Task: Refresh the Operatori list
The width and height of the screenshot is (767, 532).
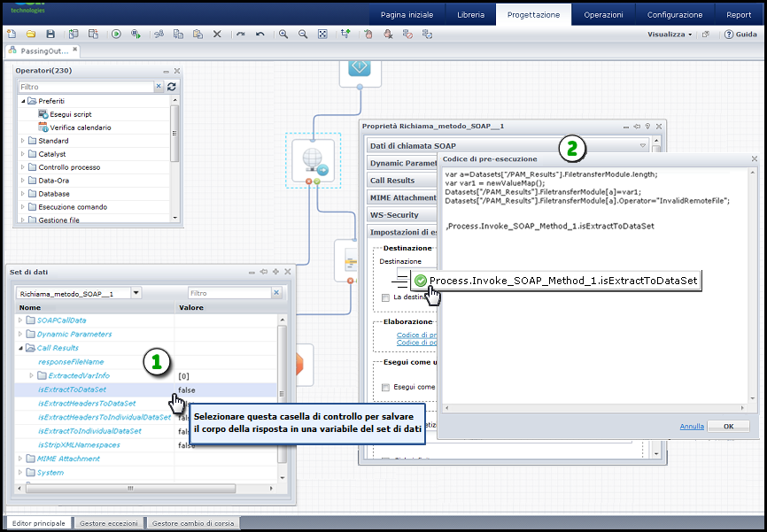Action: click(x=172, y=87)
